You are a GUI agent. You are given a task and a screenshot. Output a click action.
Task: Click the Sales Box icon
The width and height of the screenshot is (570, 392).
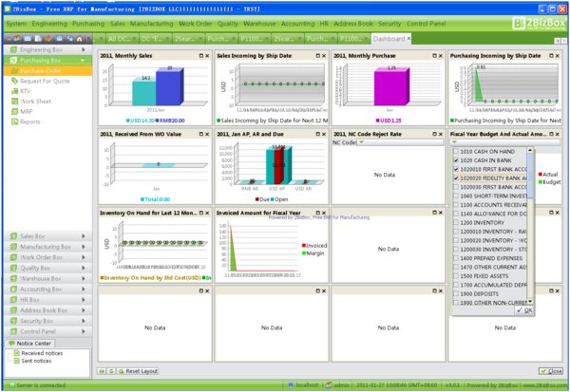pyautogui.click(x=14, y=236)
